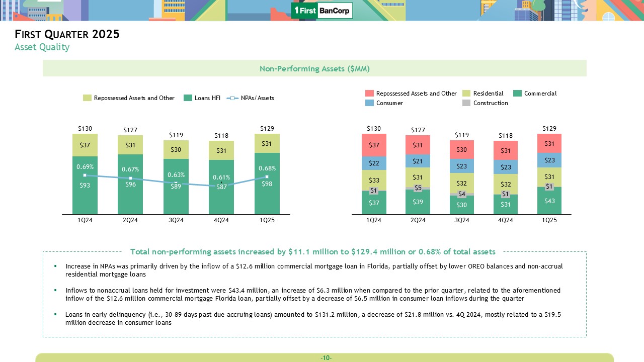
Task: Click the $43 Commercial segment in 1Q25
Action: pyautogui.click(x=549, y=201)
